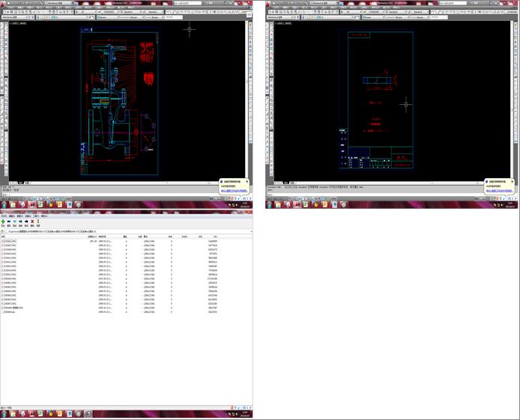Click the Start orb below the 7-Zip window

4,414
